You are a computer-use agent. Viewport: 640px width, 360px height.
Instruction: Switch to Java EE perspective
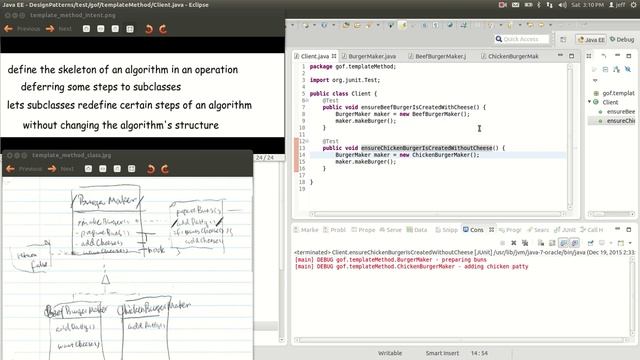coord(591,40)
